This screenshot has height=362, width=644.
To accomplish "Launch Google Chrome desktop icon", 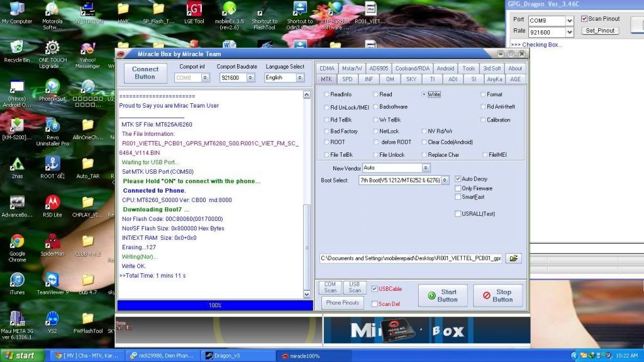I will point(17,247).
